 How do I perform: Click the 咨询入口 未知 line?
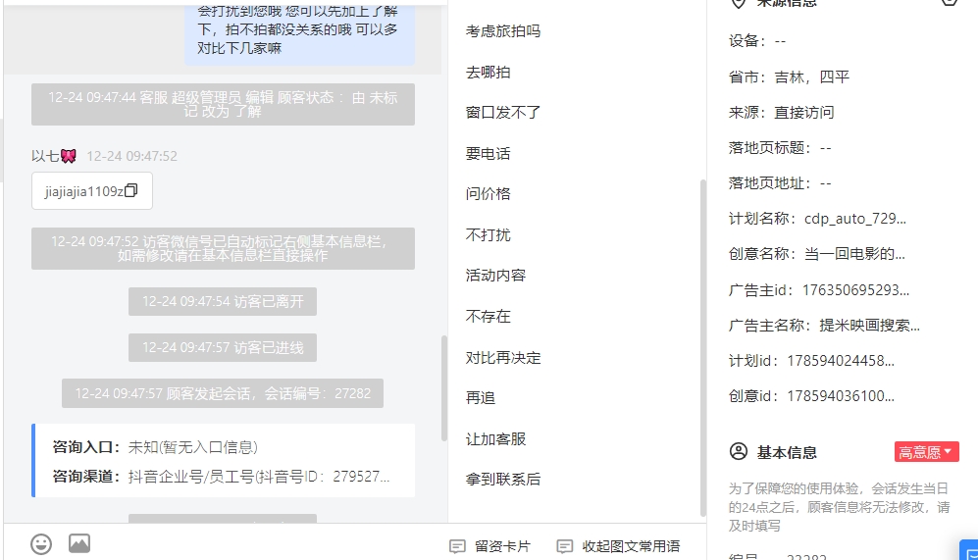[x=155, y=447]
